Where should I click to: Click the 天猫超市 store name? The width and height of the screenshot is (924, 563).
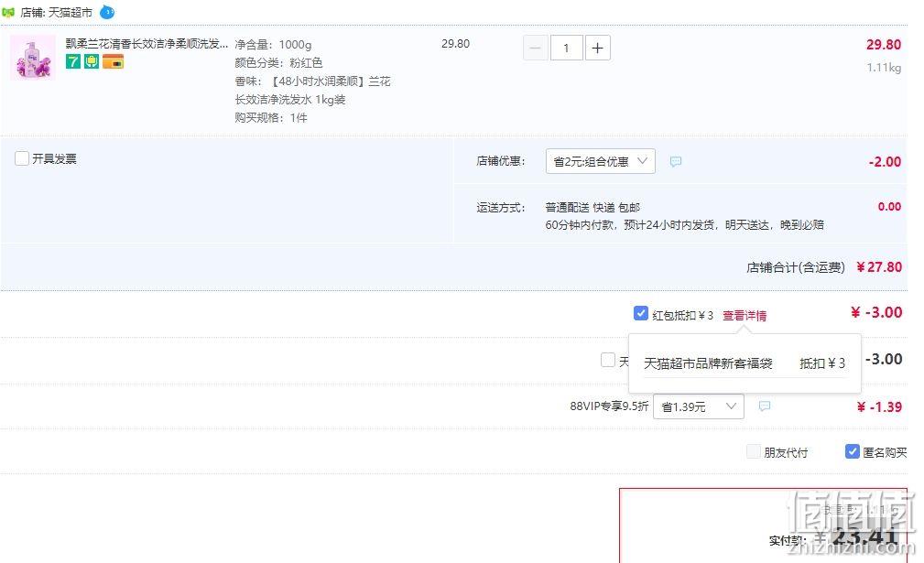click(x=71, y=13)
